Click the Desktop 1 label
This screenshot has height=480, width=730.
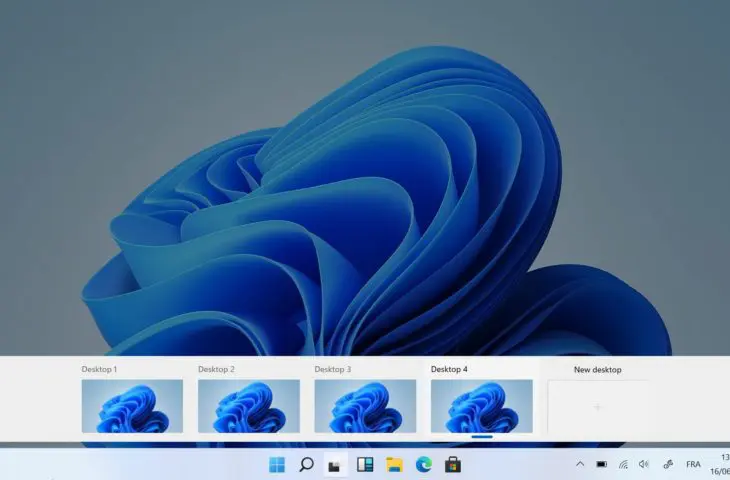point(99,369)
